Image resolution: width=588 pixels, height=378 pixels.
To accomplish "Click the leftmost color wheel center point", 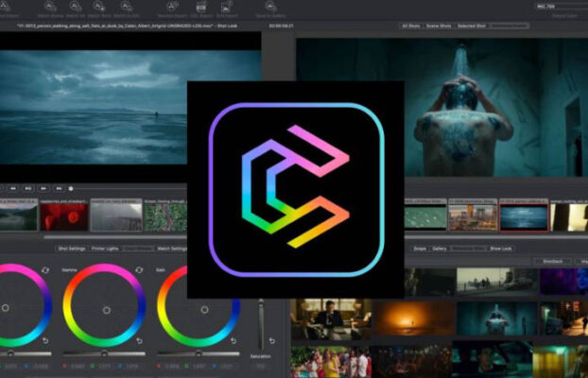I will click(6, 308).
